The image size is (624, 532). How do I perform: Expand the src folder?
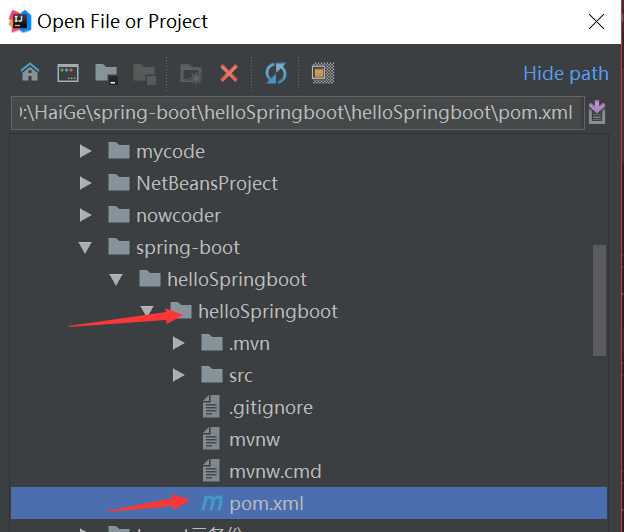tap(179, 376)
